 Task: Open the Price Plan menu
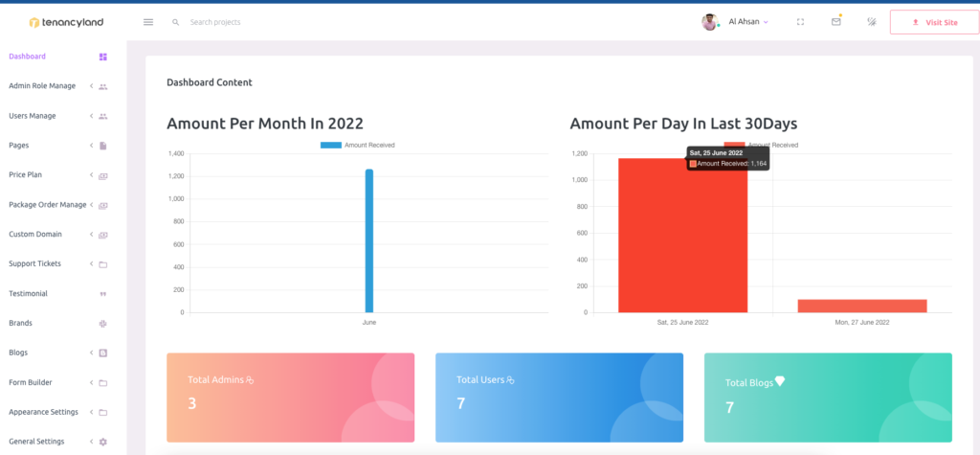point(26,174)
